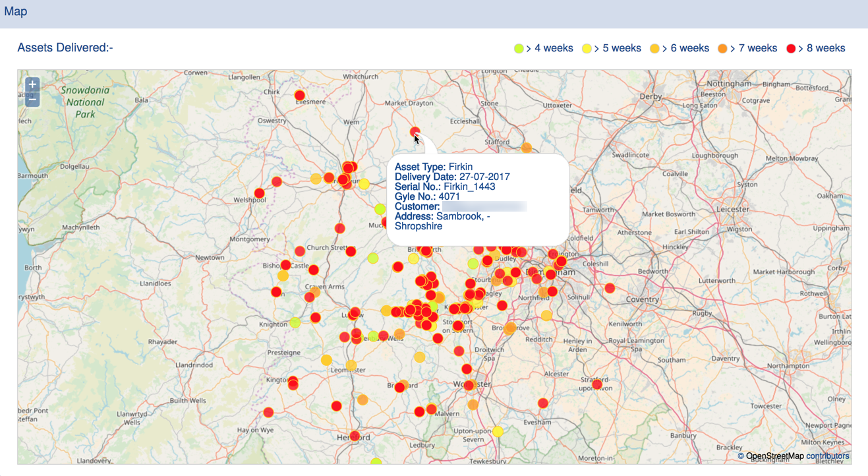
Task: Open the red marker at Stratford-upon-Avon
Action: point(596,384)
